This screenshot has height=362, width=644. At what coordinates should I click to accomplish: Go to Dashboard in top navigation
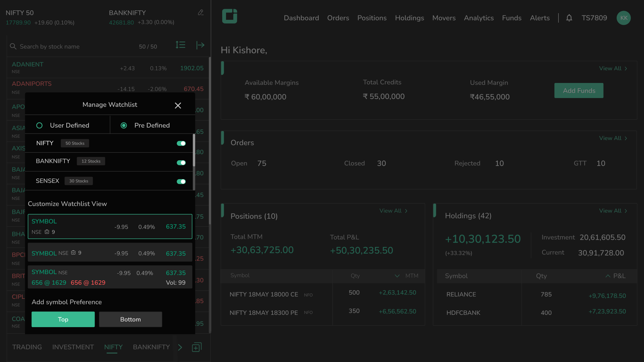pos(301,18)
